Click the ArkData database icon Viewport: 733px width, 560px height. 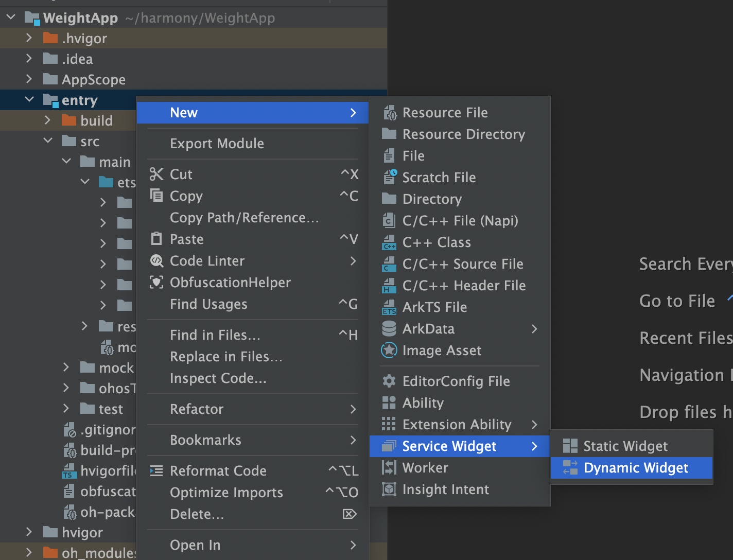389,329
